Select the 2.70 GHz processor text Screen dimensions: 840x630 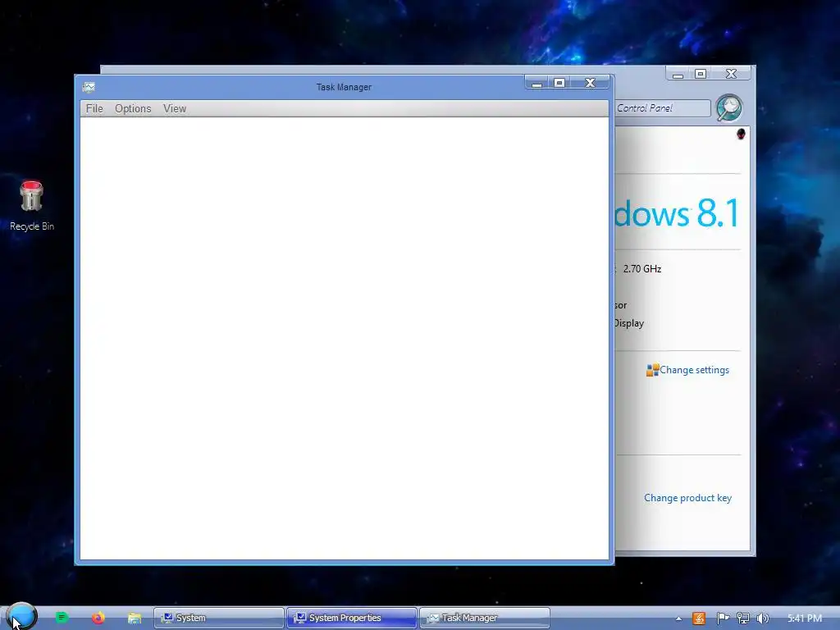pyautogui.click(x=641, y=269)
